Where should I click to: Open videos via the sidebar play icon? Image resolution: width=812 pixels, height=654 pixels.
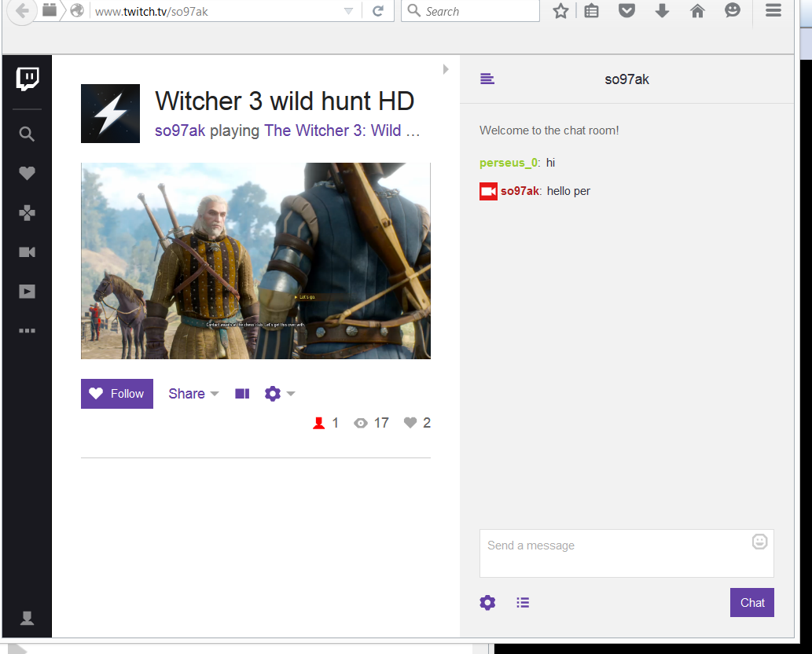27,292
